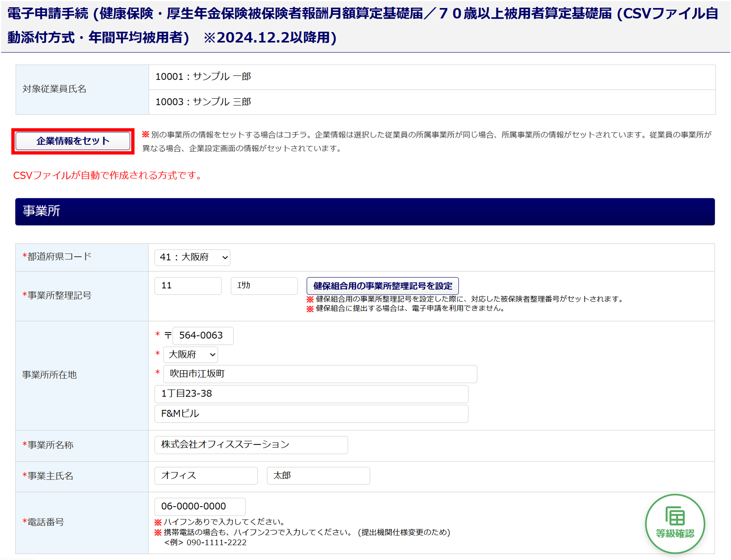Click the 電話番号 field 06-0000-0000
731x560 pixels.
(x=200, y=506)
